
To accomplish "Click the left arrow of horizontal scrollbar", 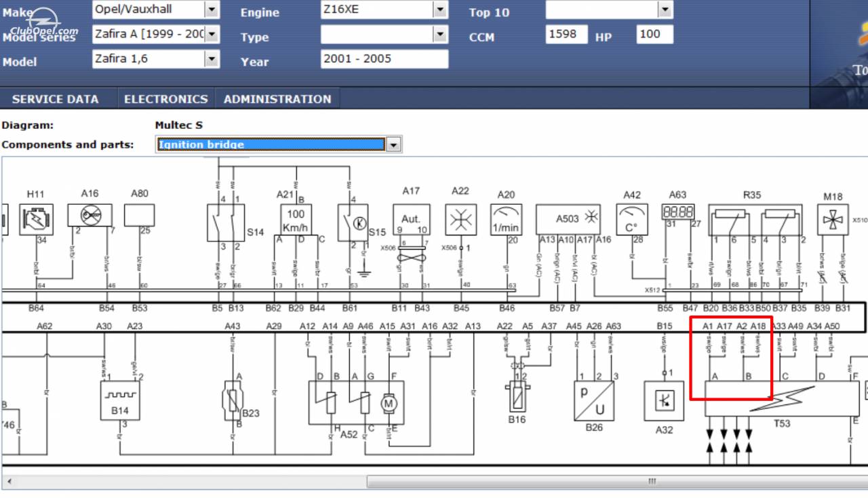I will point(8,482).
